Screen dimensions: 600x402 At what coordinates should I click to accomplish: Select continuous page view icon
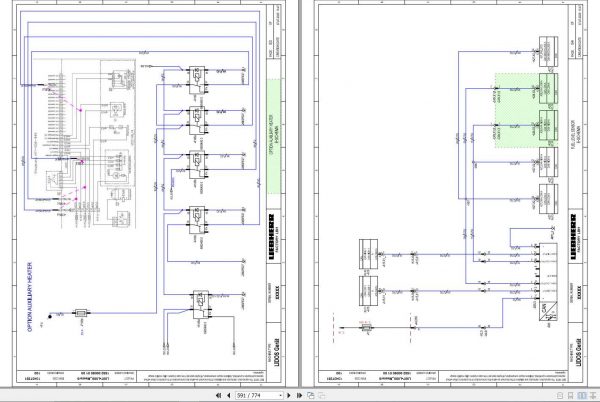tap(570, 395)
